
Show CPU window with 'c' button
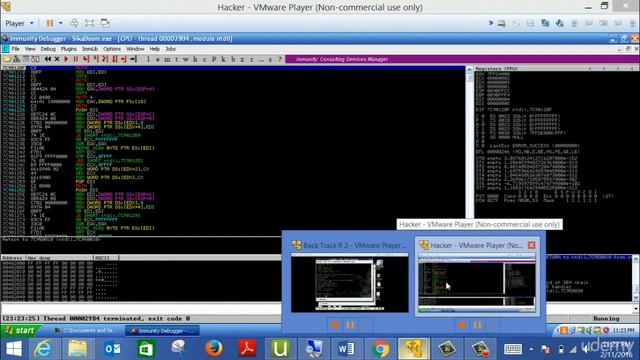pyautogui.click(x=204, y=59)
